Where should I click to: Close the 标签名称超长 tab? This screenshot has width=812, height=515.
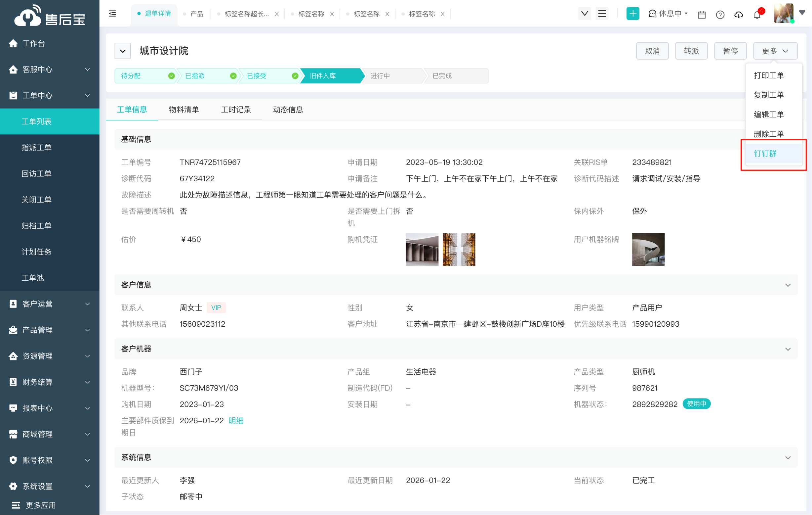point(276,14)
